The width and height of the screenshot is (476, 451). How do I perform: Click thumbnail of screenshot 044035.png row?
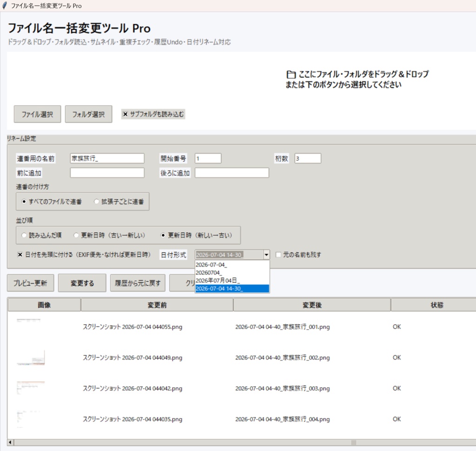pos(28,419)
